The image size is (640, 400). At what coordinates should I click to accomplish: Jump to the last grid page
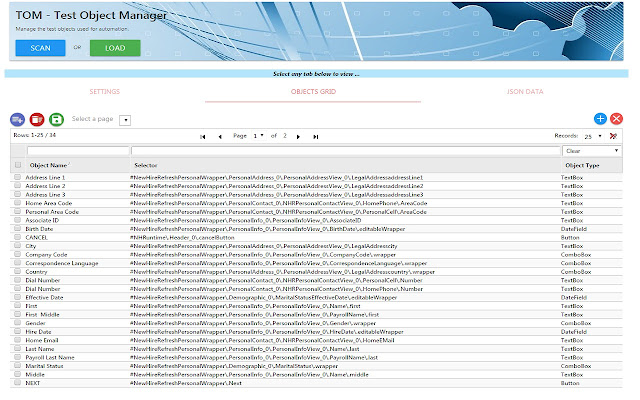click(315, 136)
